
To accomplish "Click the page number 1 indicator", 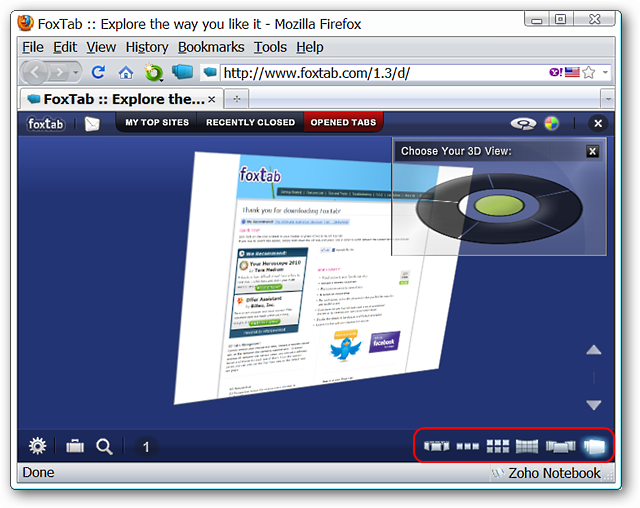I will [x=146, y=447].
